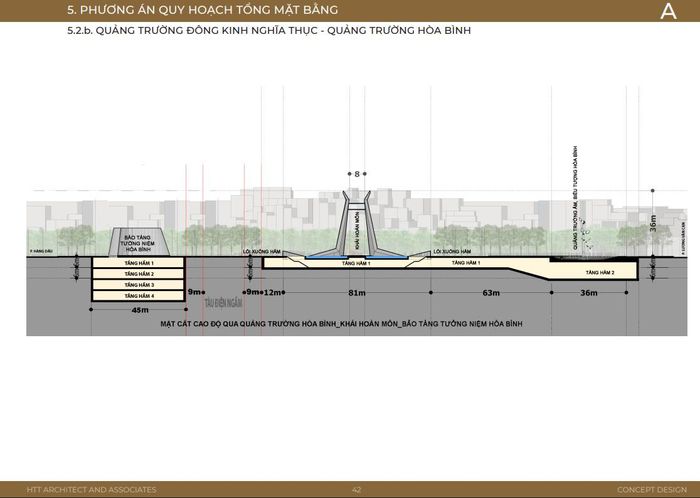
Task: Click the 'TẦNG HẦM 4' basement label
Action: click(x=139, y=296)
